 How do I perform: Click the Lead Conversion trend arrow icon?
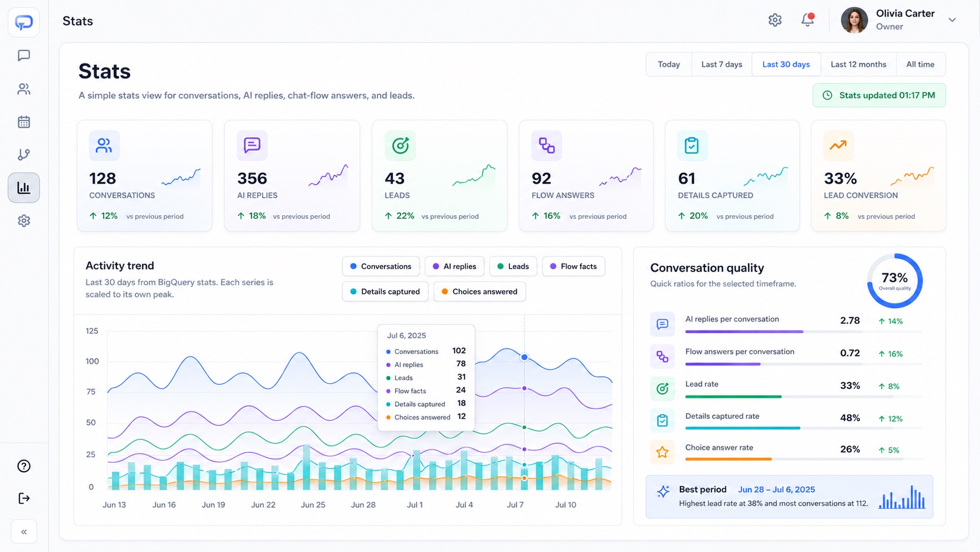tap(838, 145)
